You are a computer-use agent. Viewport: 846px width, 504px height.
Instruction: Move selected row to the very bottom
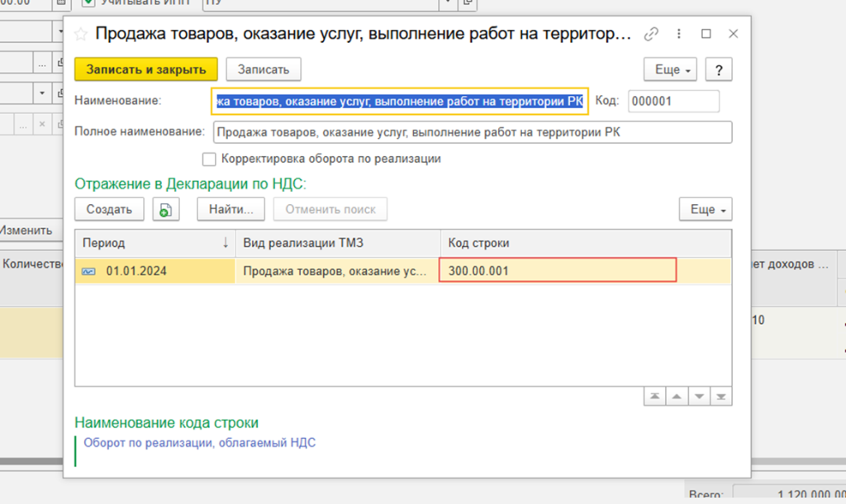click(721, 397)
